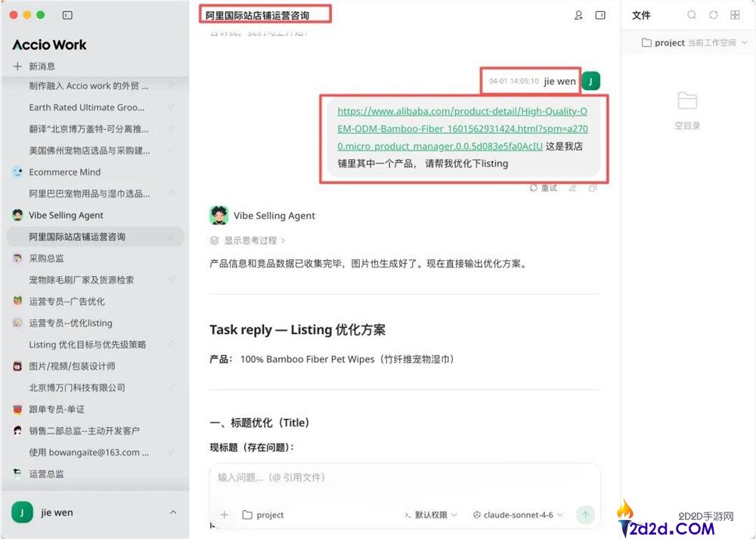Copy the user's message using the copy icon
Screen dimensions: 756x539
pos(593,187)
